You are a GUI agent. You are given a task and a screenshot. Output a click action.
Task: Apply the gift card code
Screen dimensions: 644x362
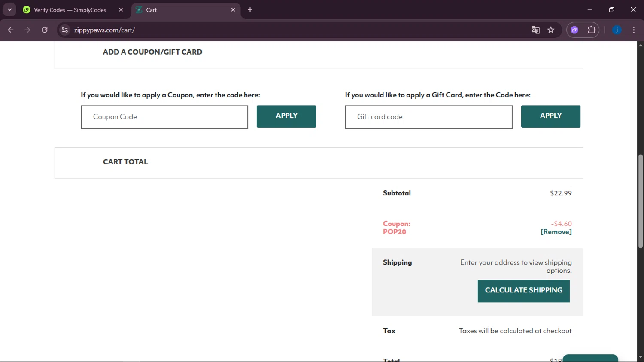pos(550,116)
